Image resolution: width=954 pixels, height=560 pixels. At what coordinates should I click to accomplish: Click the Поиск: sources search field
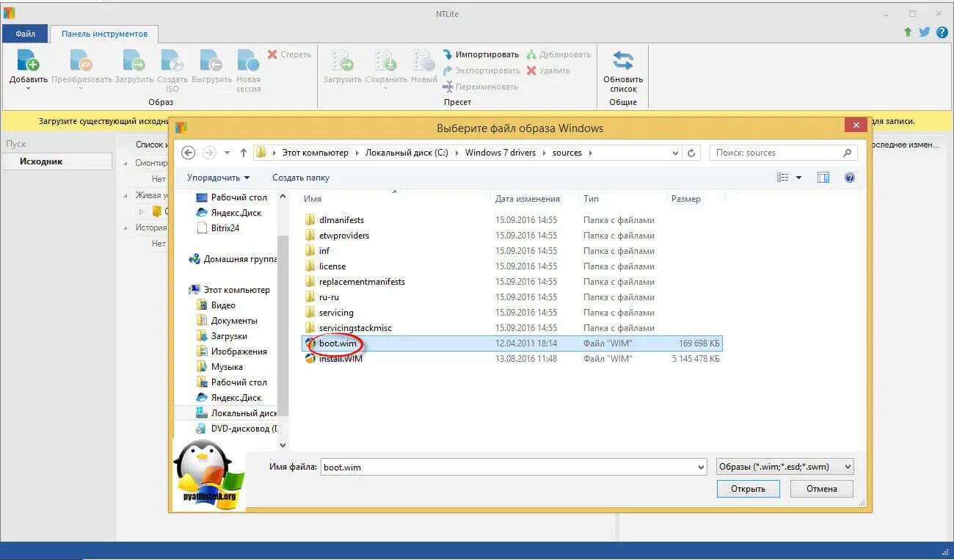pyautogui.click(x=783, y=153)
